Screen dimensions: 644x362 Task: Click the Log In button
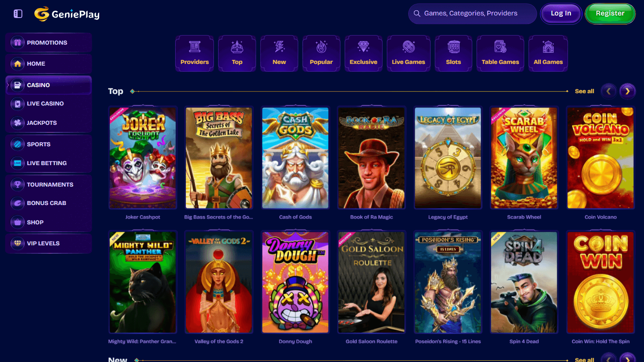(x=561, y=14)
